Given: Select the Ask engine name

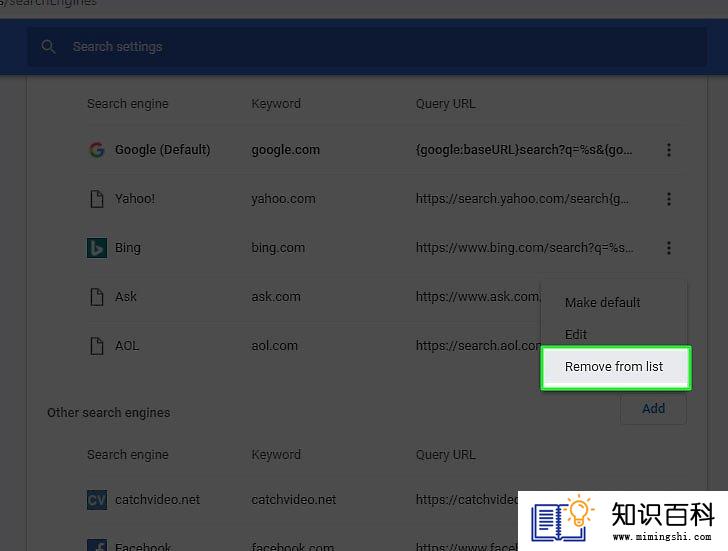Looking at the screenshot, I should [125, 297].
